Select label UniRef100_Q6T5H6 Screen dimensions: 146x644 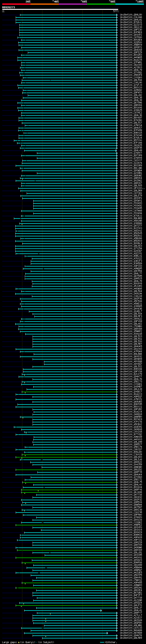(x=131, y=103)
